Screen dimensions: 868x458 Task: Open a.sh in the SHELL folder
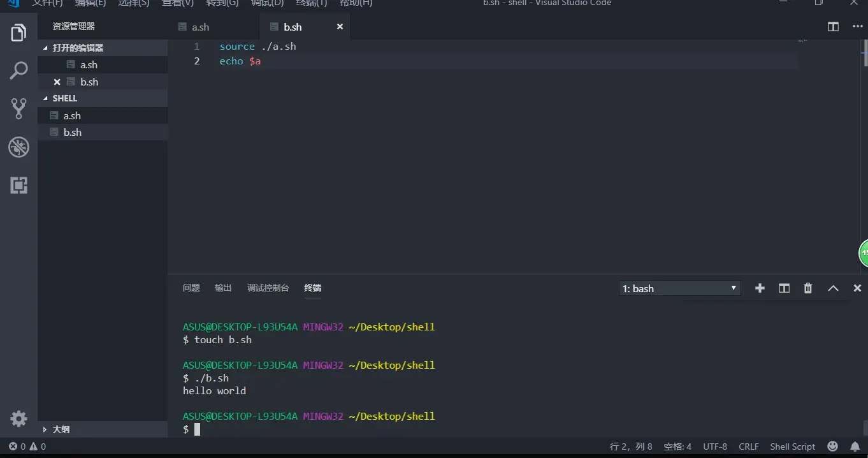tap(102, 115)
